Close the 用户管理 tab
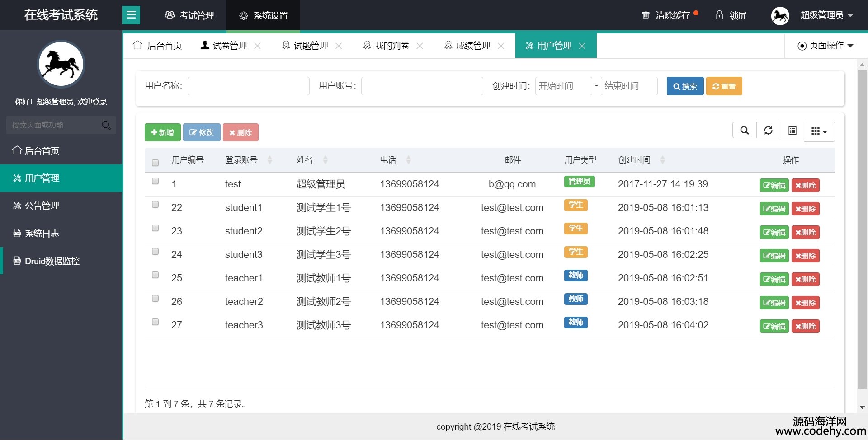868x440 pixels. [582, 46]
